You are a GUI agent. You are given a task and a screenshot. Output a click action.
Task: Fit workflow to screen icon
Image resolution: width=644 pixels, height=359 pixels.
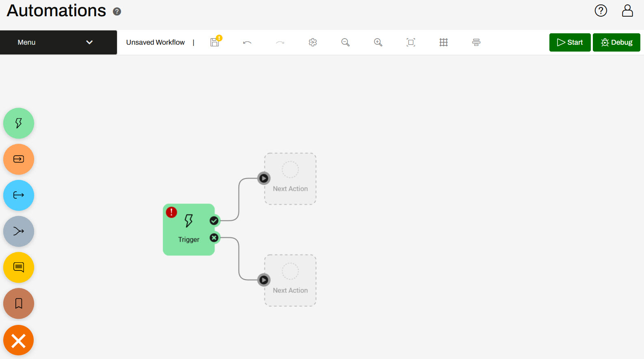coord(411,42)
